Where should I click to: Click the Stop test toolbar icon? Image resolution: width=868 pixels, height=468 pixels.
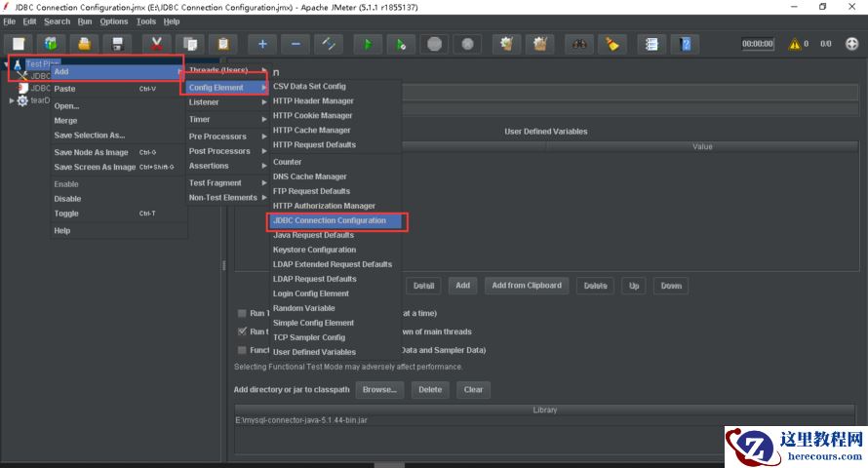[x=434, y=44]
